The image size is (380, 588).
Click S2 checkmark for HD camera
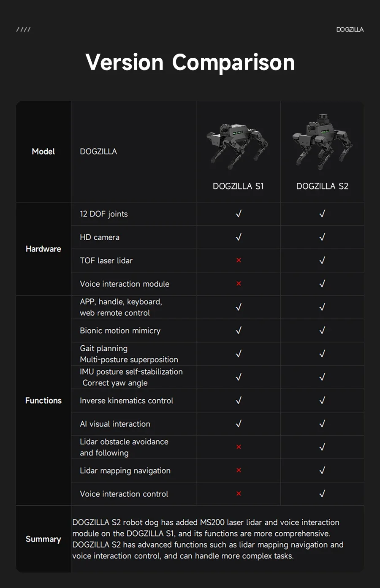coord(322,237)
